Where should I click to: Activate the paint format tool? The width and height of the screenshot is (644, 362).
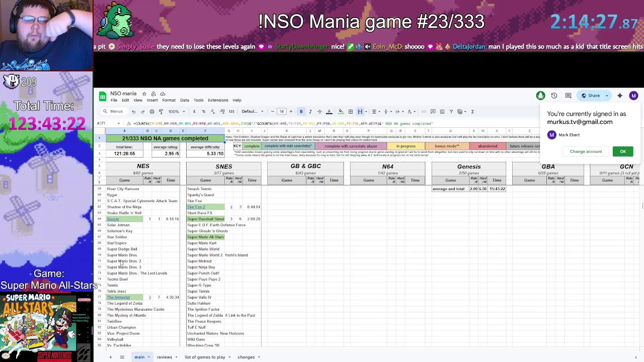[x=160, y=112]
